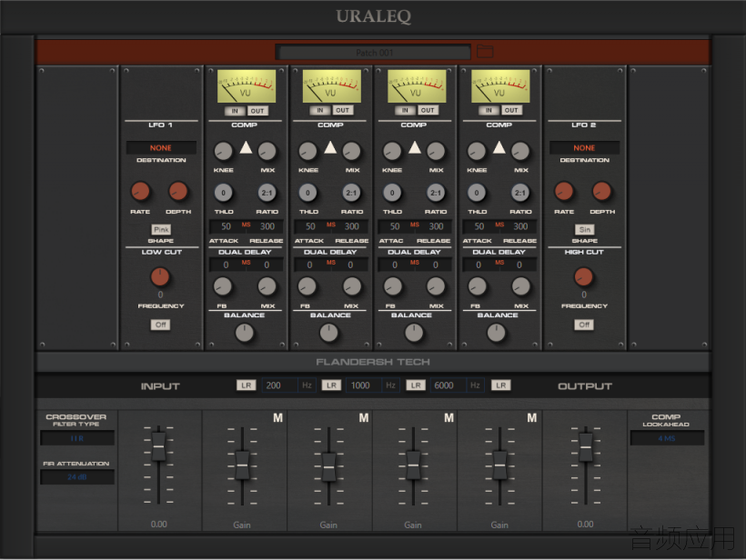Image resolution: width=746 pixels, height=560 pixels.
Task: Mute the second band with M button
Action: point(364,418)
